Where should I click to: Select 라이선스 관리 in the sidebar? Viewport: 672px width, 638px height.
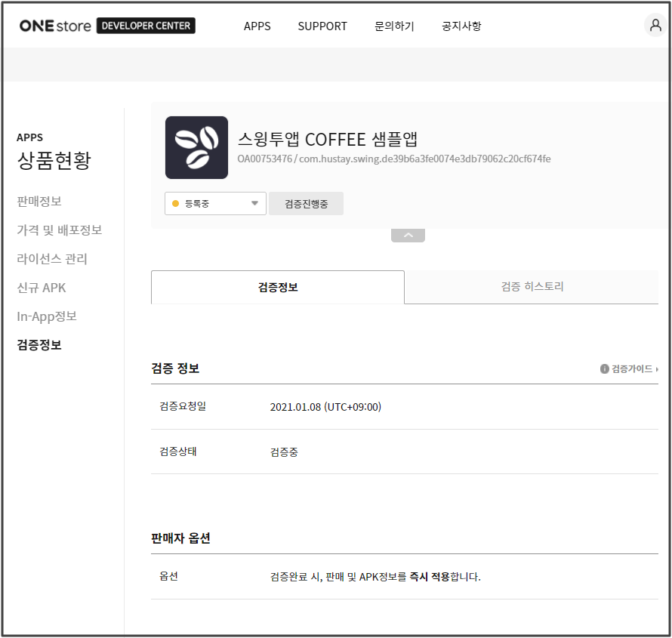[x=52, y=259]
